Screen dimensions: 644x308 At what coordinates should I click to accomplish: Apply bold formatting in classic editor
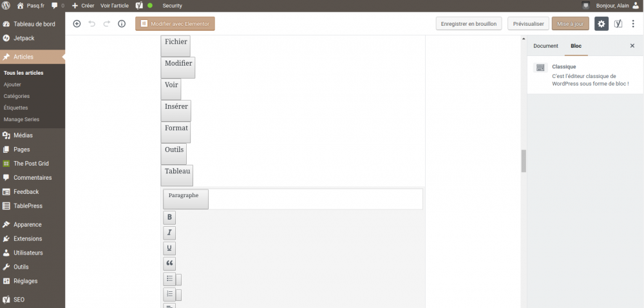click(169, 218)
